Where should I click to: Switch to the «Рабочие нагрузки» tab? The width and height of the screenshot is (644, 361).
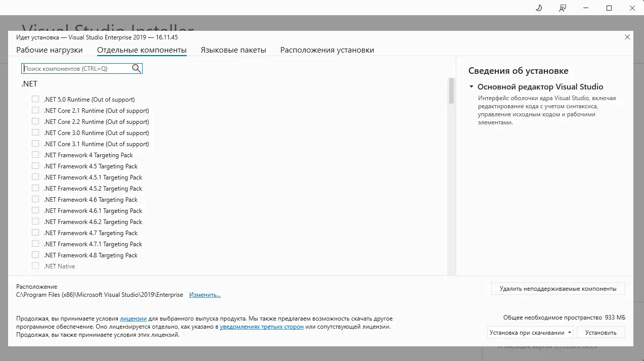pos(49,50)
